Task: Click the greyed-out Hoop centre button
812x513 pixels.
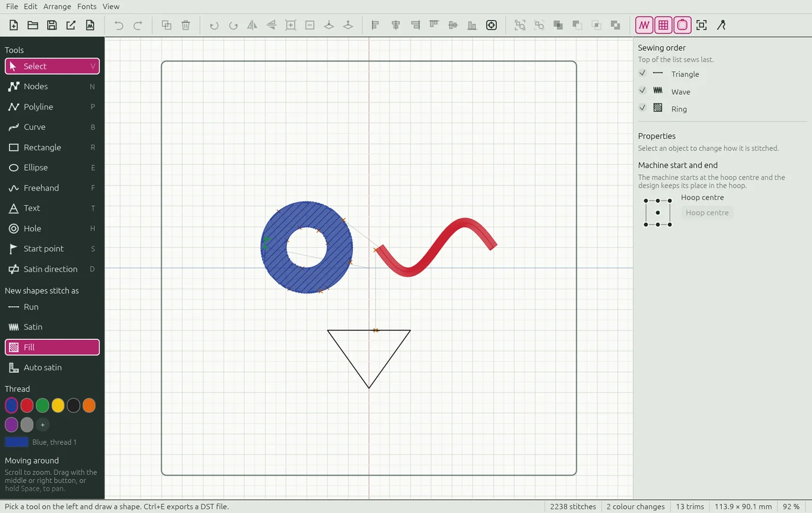Action: pyautogui.click(x=707, y=212)
